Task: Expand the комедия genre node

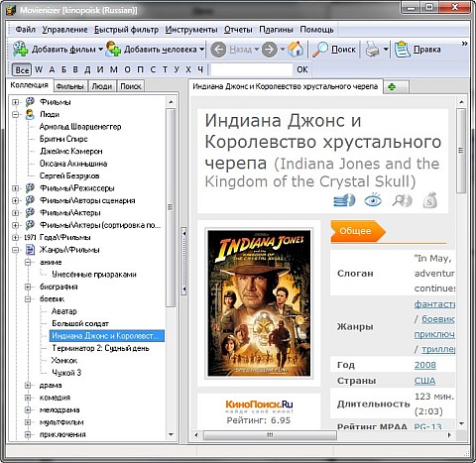Action: [28, 398]
